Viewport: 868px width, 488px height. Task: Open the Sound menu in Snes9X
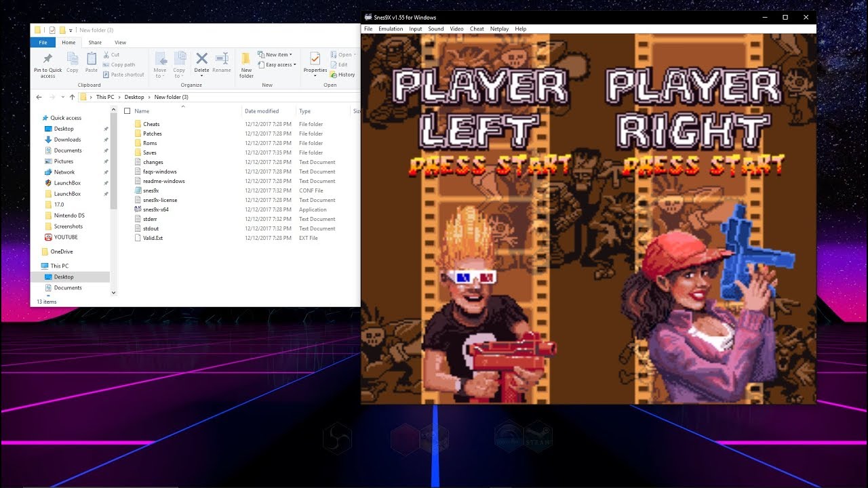436,29
